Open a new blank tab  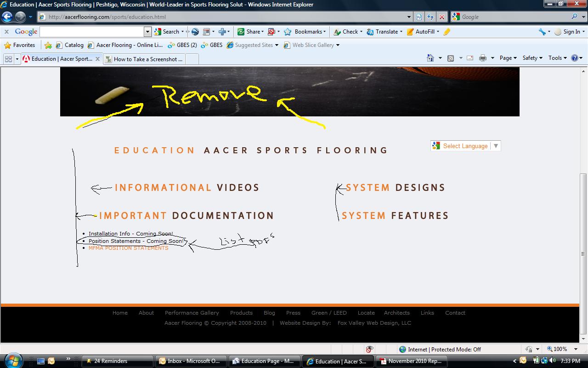[192, 59]
